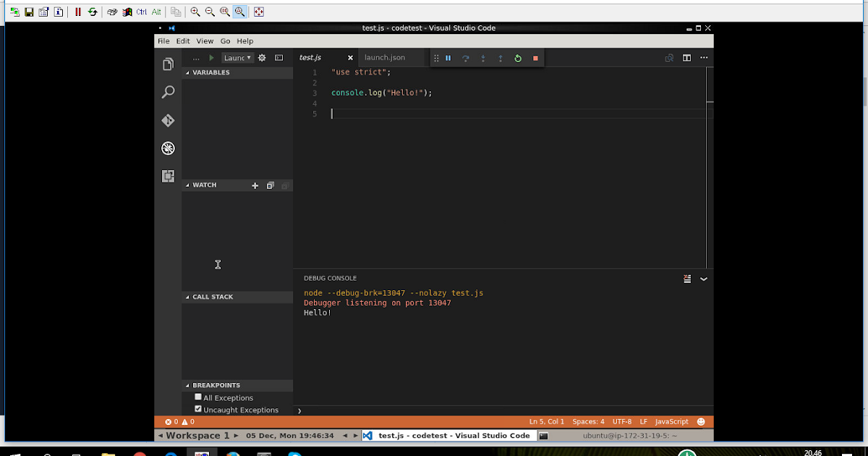Open the Git source control view
Screen dimensions: 868x456
coord(168,120)
